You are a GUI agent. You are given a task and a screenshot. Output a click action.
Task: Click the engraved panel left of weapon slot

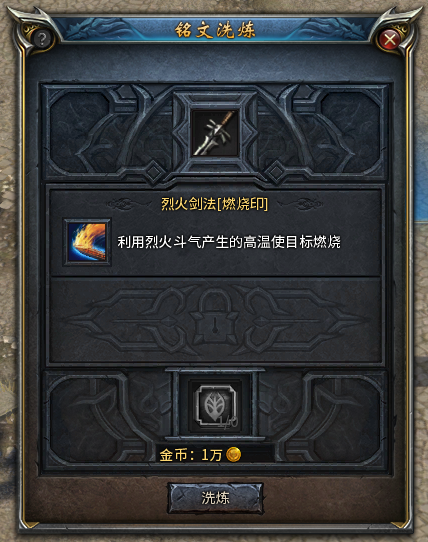pos(109,133)
